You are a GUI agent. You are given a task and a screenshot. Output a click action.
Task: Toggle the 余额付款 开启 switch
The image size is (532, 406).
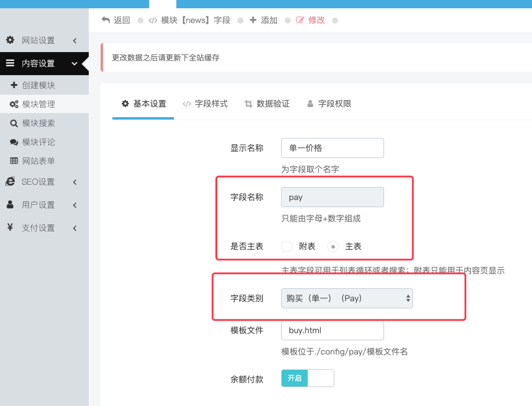coord(307,378)
